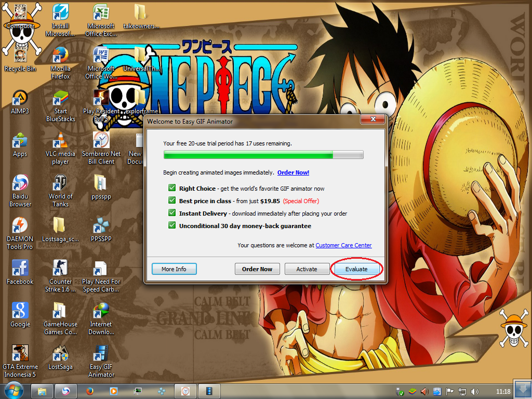The width and height of the screenshot is (532, 399).
Task: Click the 11:18 taskbar clock
Action: (x=503, y=392)
